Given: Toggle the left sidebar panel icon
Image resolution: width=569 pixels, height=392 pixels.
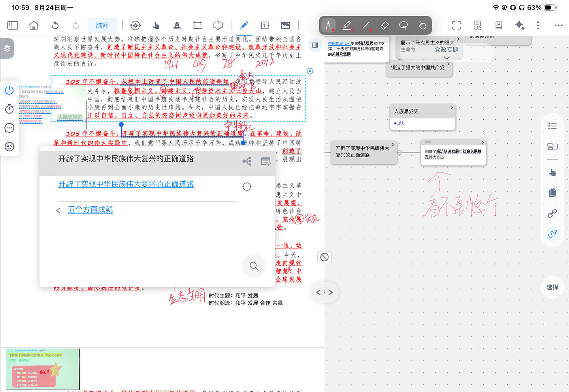Looking at the screenshot, I should (x=13, y=25).
